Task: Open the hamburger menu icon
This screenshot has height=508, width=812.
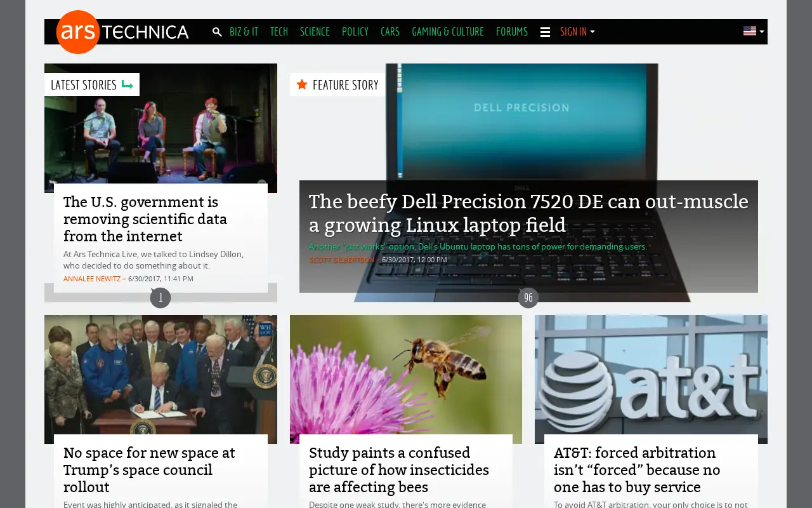Action: tap(545, 32)
